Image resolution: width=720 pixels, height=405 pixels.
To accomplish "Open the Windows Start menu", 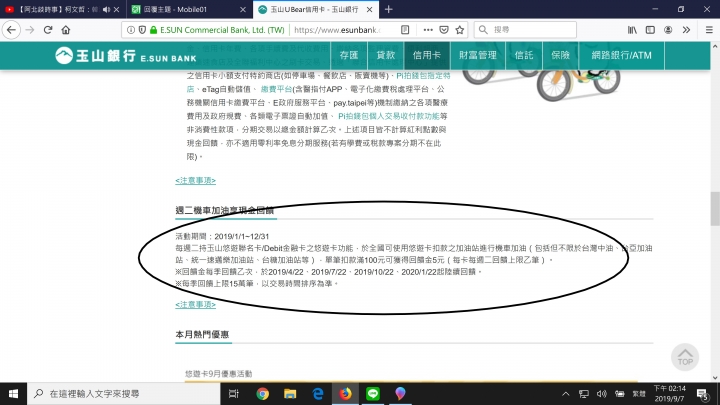I will tap(13, 394).
